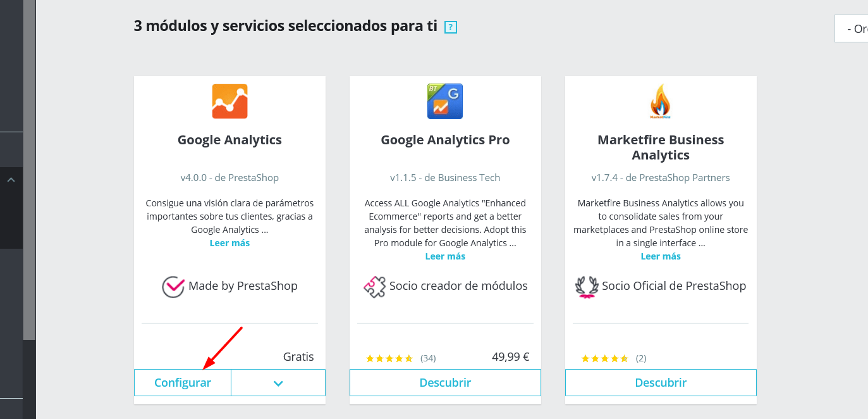The image size is (868, 419).
Task: Open Leer más link for Marketfire Business Analytics
Action: (661, 256)
